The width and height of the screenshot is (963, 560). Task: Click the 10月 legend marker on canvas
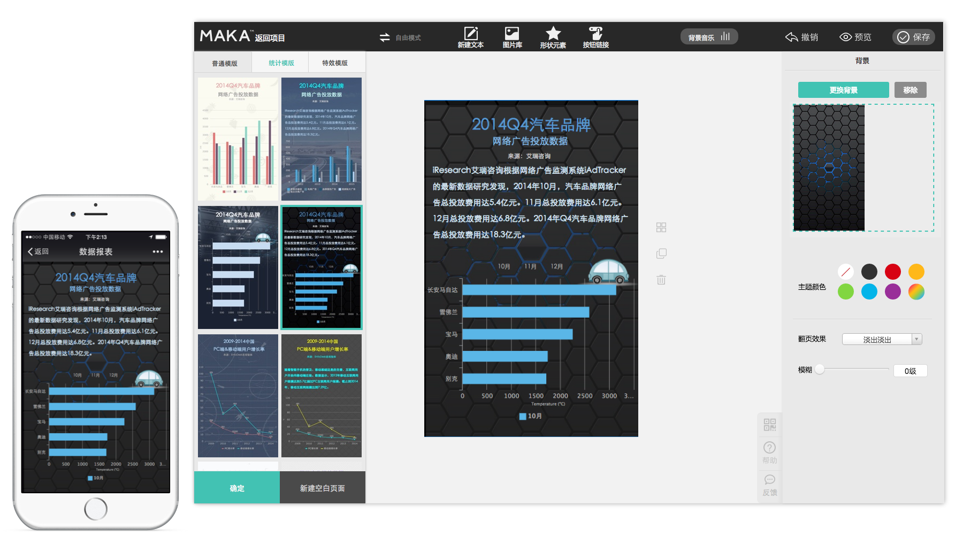coord(523,416)
